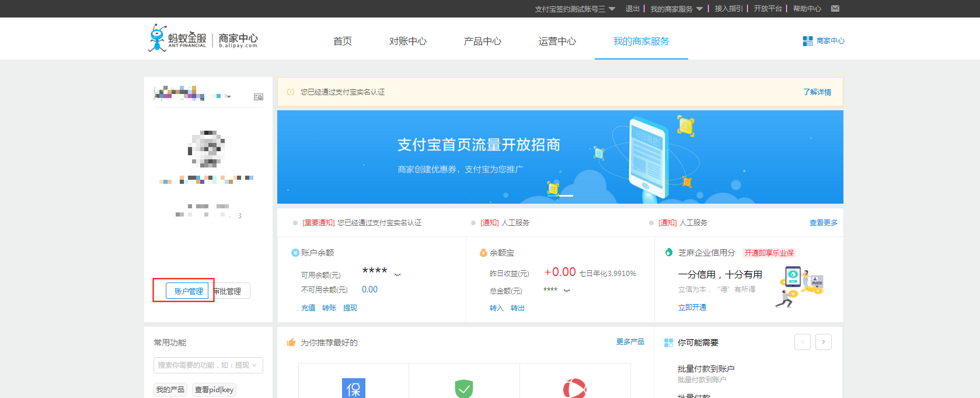Click the info icon in the 实名认证 notice
The width and height of the screenshot is (980, 398).
tap(291, 92)
